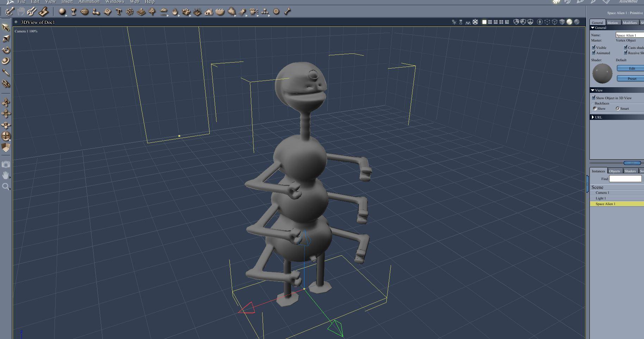Open the sphere primitive flyout arrow
This screenshot has height=339, width=644.
(66, 15)
